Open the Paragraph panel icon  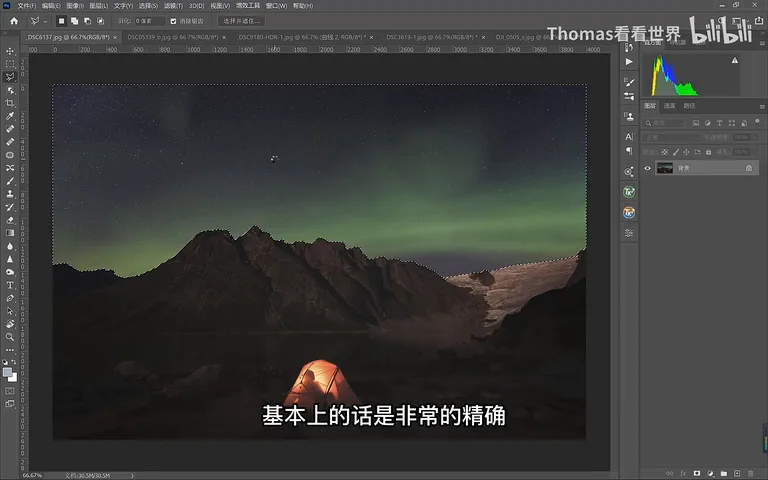[629, 150]
